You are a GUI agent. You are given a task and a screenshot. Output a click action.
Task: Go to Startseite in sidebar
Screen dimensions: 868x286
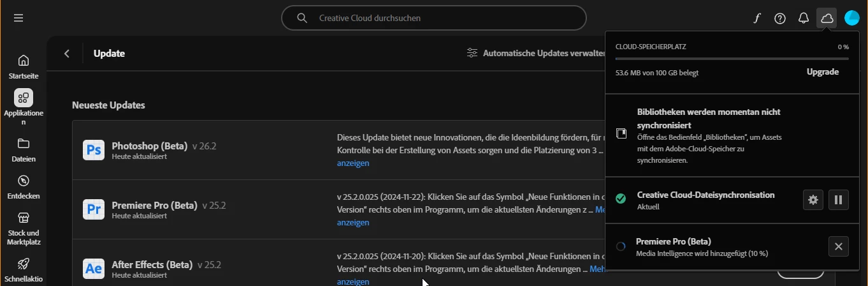pos(24,66)
